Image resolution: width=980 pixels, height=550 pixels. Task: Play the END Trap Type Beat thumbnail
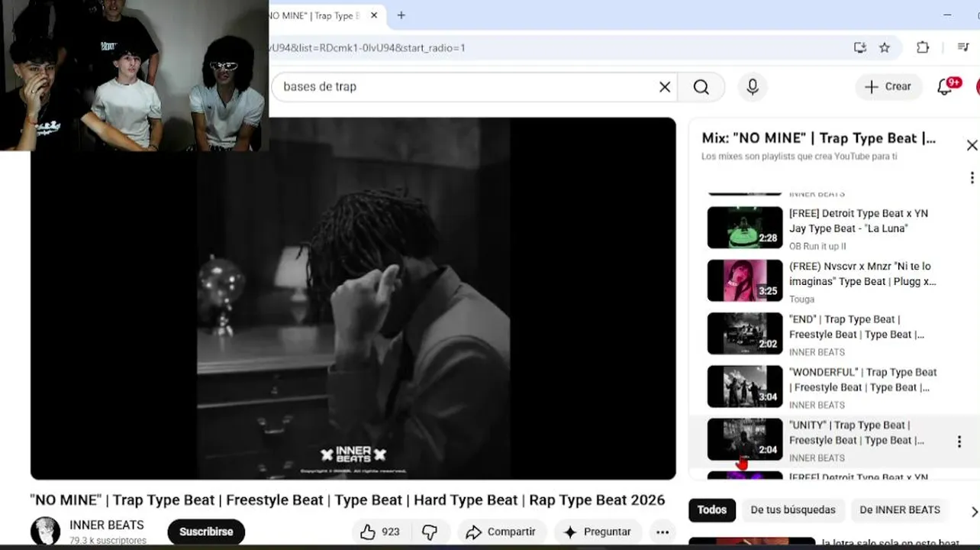(x=745, y=333)
